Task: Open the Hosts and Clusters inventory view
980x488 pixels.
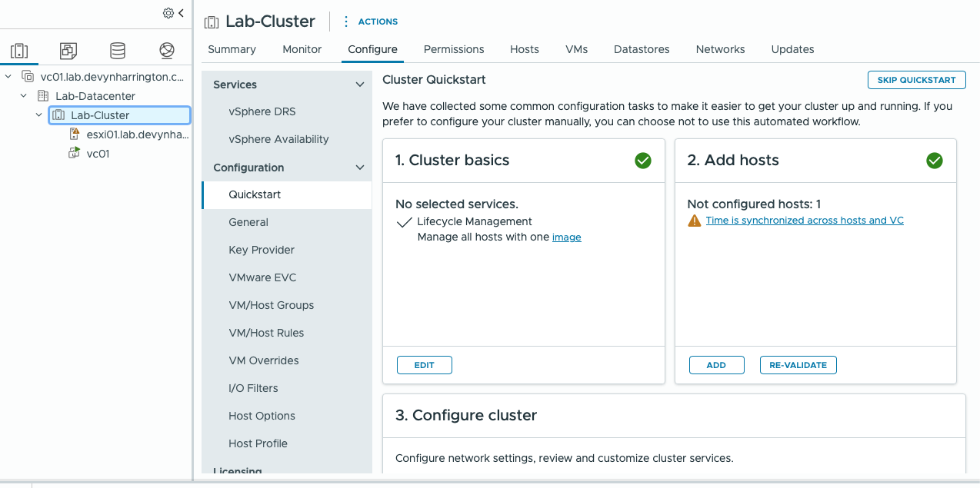Action: 19,51
